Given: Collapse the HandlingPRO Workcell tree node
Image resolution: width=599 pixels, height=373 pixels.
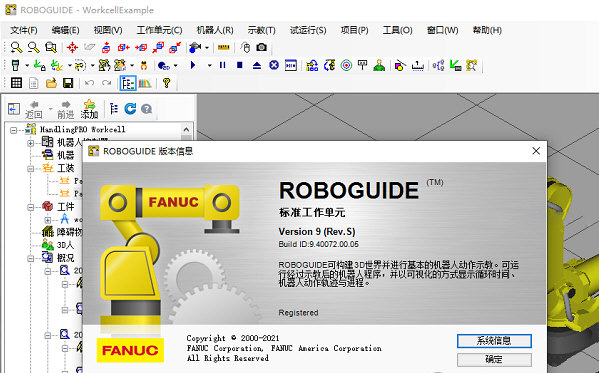Looking at the screenshot, I should coord(14,130).
